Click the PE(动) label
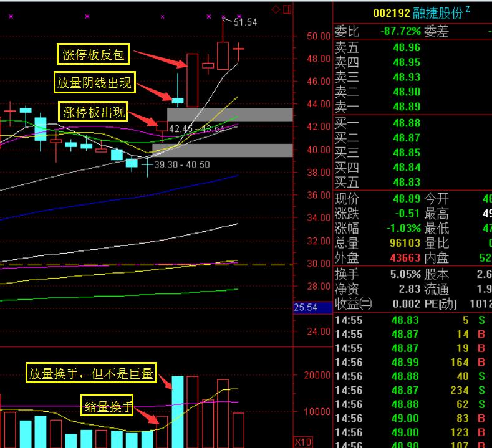 [440, 304]
